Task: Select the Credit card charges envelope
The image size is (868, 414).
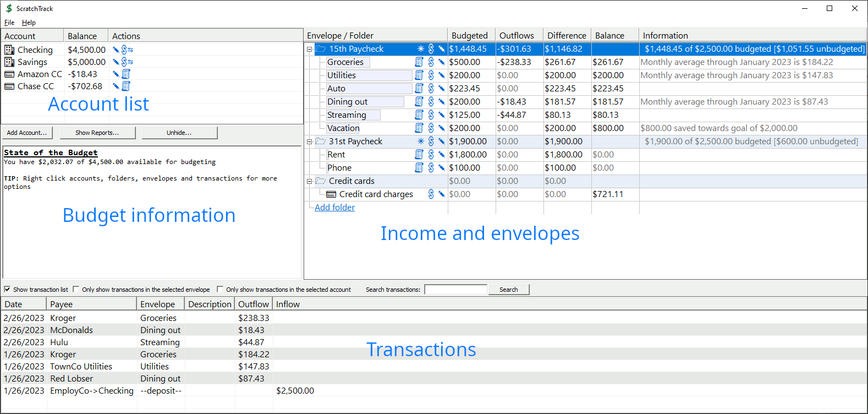Action: coord(376,194)
